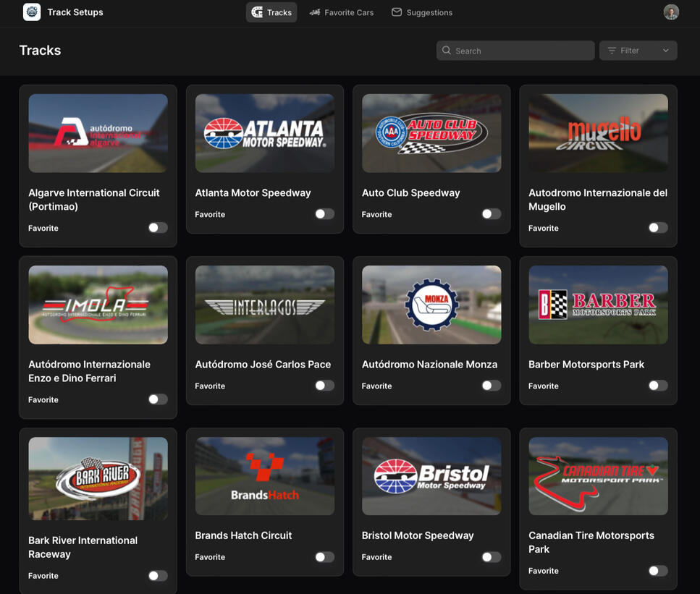Screen dimensions: 700x594
Task: Open the Imola thumbnail image
Action: pyautogui.click(x=98, y=305)
